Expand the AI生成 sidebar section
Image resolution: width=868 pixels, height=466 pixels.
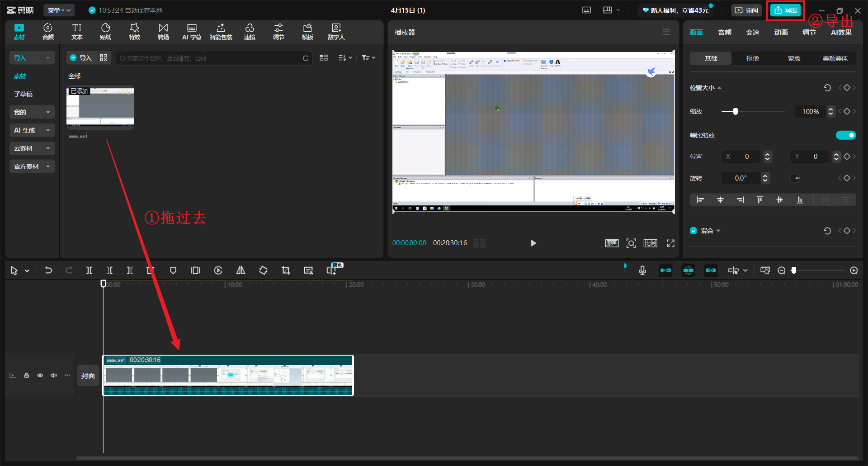click(32, 130)
